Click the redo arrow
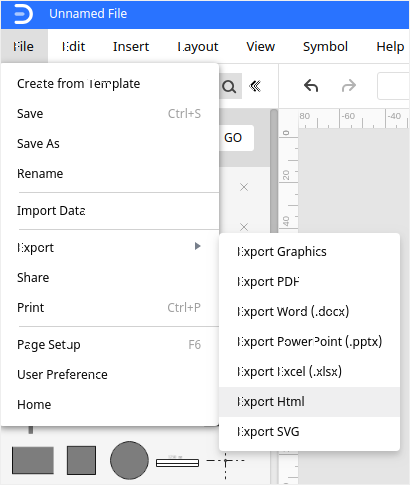The height and width of the screenshot is (485, 410). (x=349, y=86)
